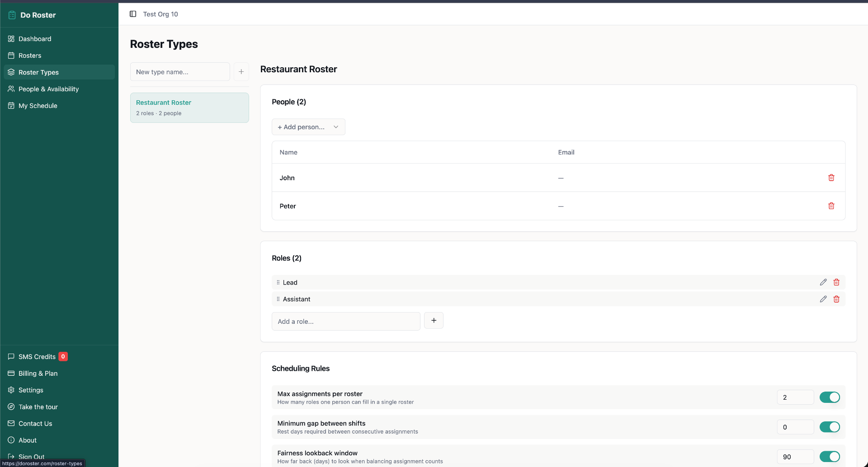Click the Name column header

[288, 152]
